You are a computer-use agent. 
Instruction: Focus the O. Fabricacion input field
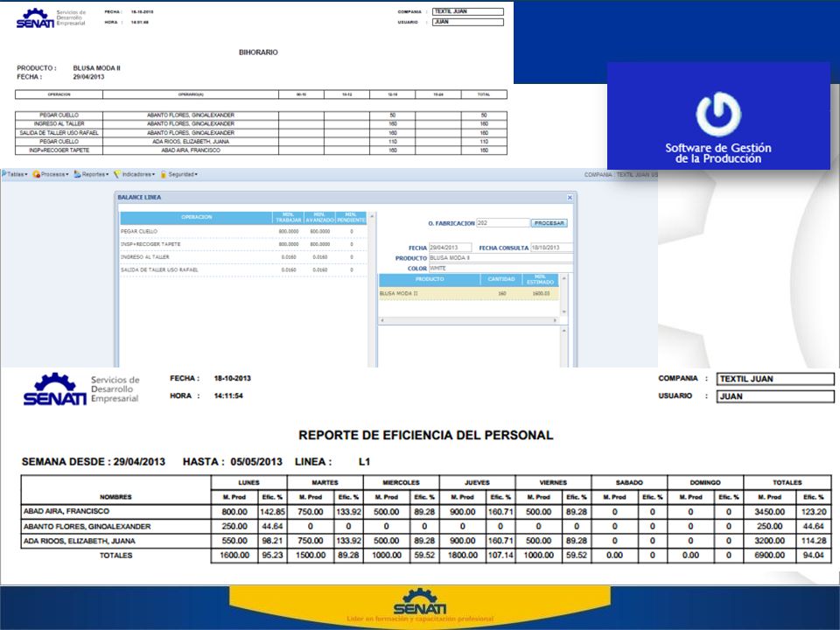tap(502, 223)
